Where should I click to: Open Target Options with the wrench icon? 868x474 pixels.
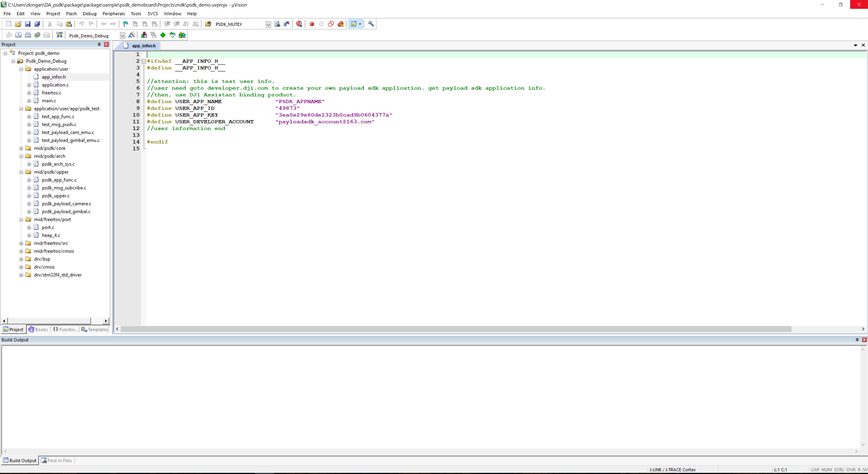[x=371, y=24]
